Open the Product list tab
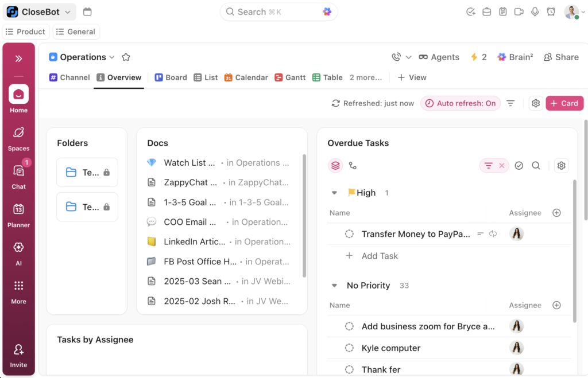 click(x=25, y=32)
